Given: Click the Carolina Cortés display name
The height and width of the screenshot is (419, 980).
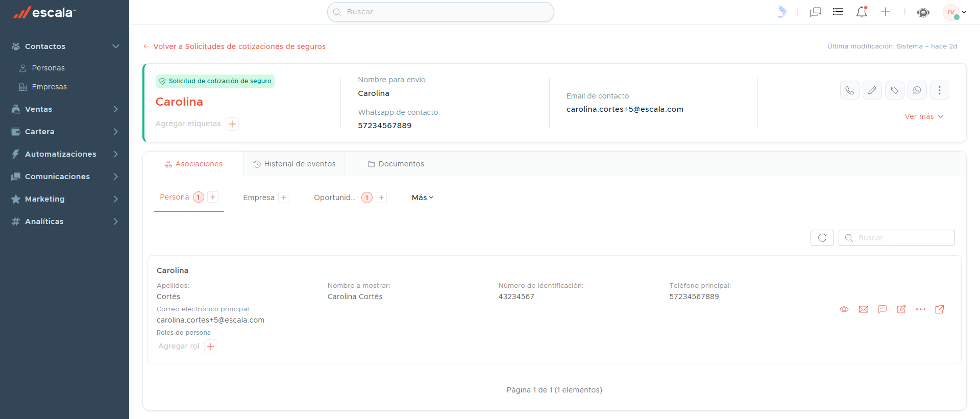Looking at the screenshot, I should click(355, 297).
